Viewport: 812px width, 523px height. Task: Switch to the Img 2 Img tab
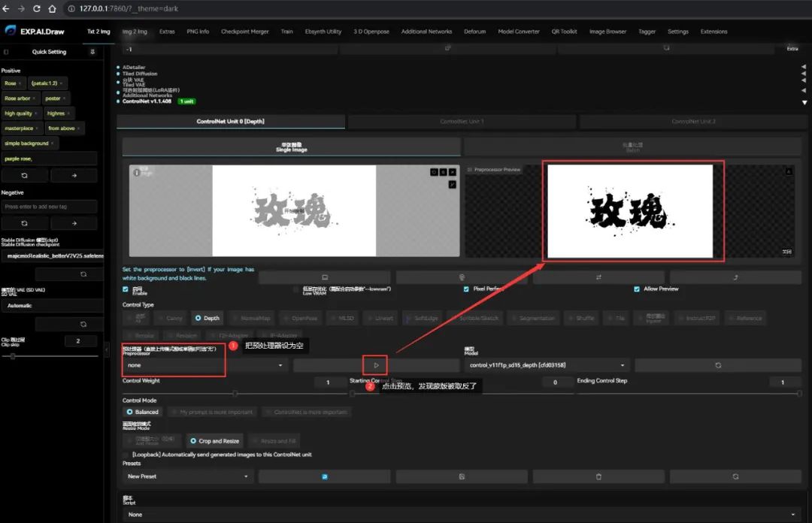coord(135,32)
